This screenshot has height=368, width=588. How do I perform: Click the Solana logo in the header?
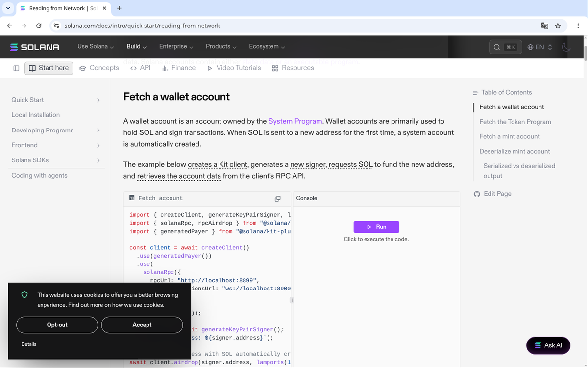tap(34, 47)
